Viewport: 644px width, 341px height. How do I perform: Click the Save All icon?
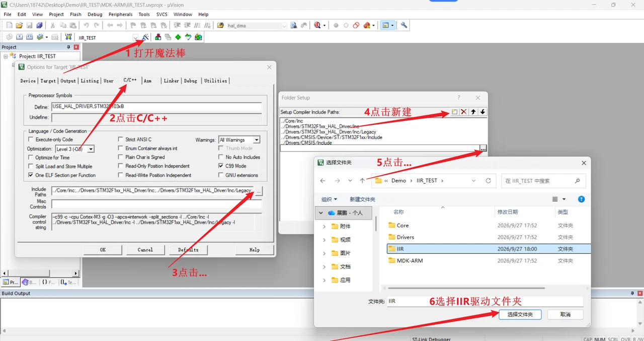pyautogui.click(x=39, y=25)
